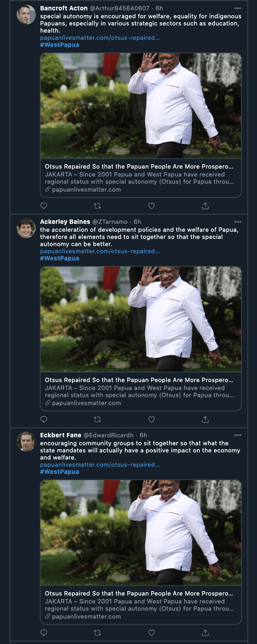
Task: Reply to Ackerley Baines' tweet
Action: click(x=44, y=419)
